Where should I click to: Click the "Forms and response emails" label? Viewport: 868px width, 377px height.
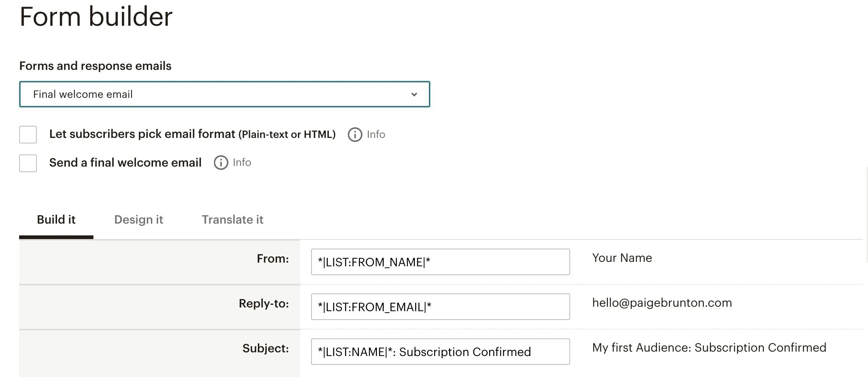[x=95, y=66]
